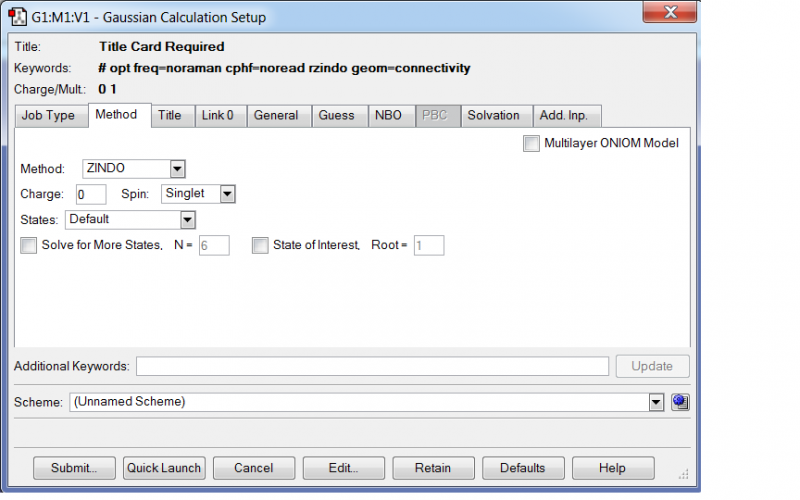This screenshot has width=800, height=500.
Task: Click the Title Card Required text
Action: tap(162, 46)
